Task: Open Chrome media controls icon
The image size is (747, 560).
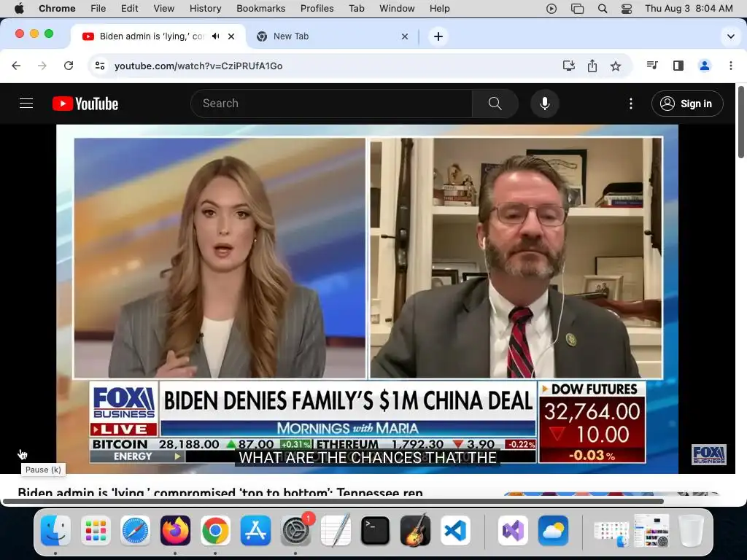Action: pyautogui.click(x=652, y=65)
